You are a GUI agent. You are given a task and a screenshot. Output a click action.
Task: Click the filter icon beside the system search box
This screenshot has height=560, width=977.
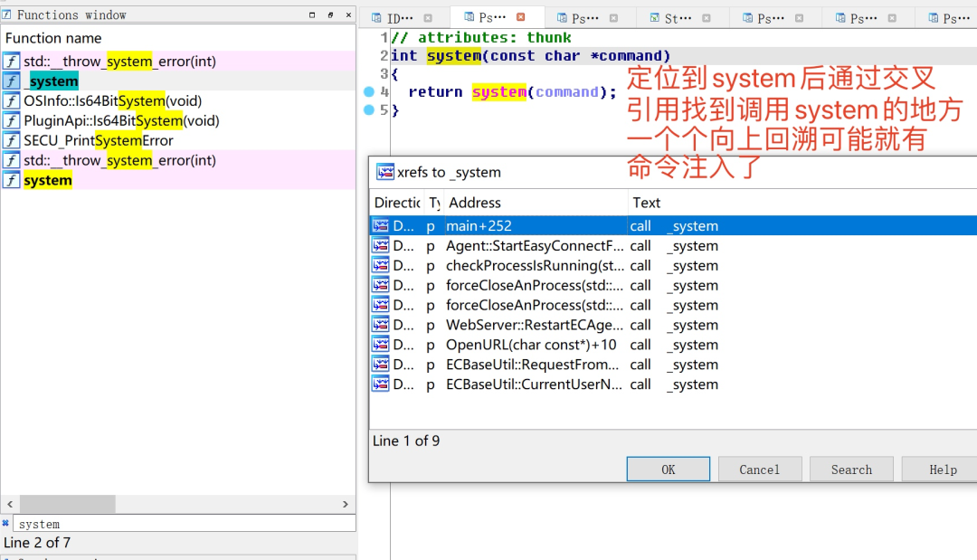(x=5, y=522)
